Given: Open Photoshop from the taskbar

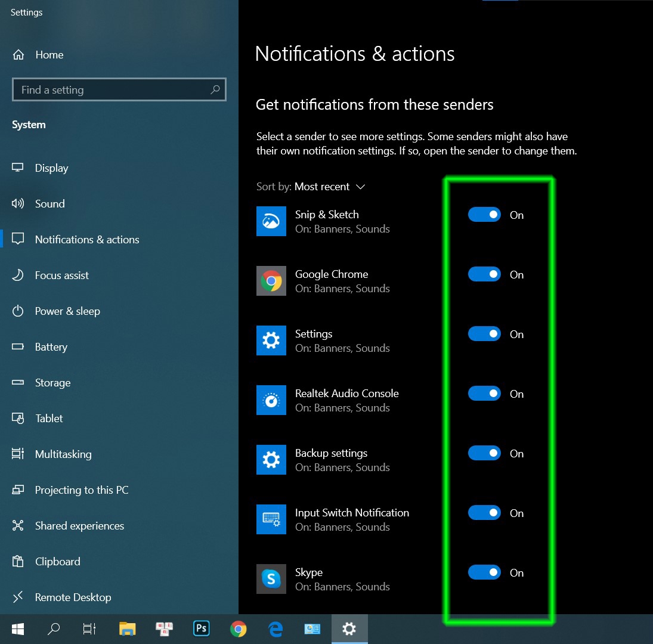Looking at the screenshot, I should [x=201, y=628].
